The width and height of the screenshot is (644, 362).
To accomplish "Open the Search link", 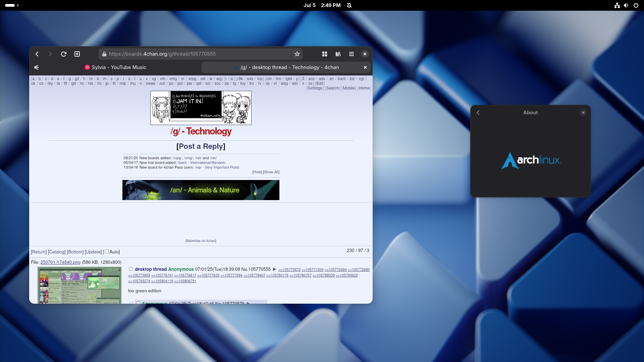I will (333, 88).
